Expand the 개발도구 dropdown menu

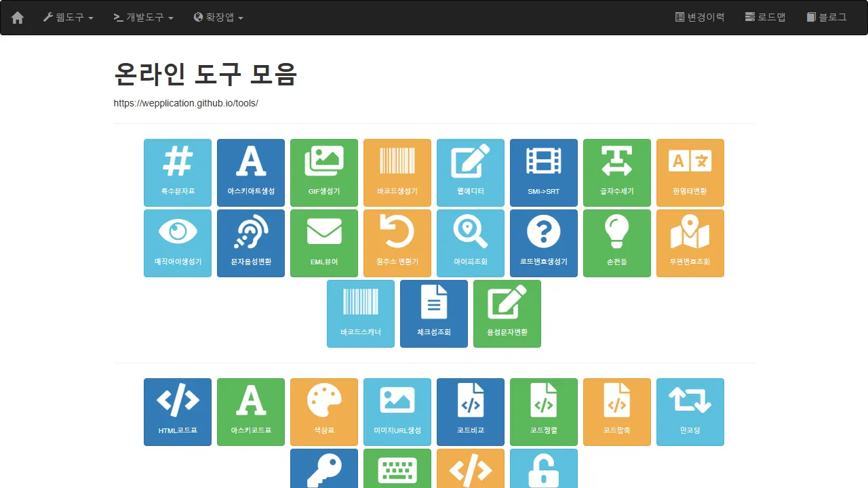tap(143, 17)
